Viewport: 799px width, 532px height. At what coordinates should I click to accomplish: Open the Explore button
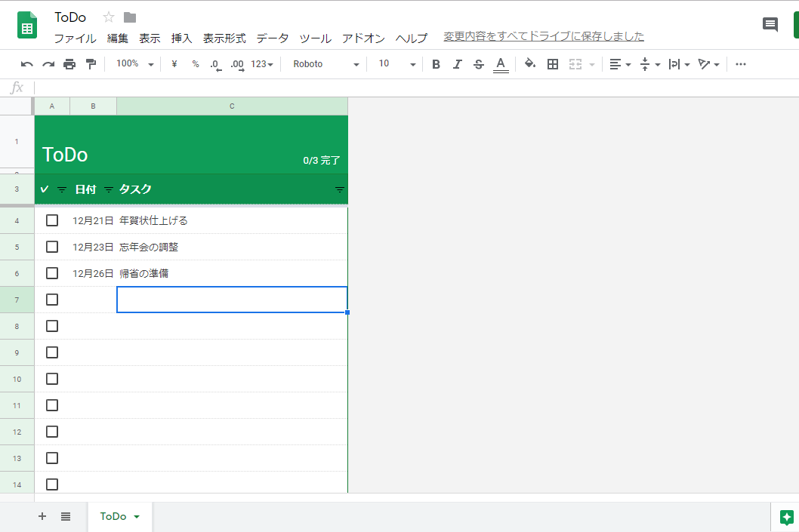click(786, 517)
